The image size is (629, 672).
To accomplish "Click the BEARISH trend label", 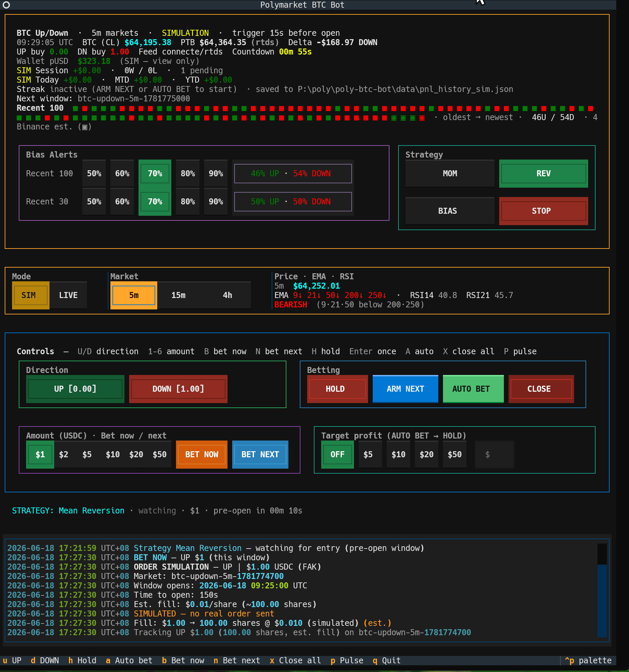I will [290, 305].
